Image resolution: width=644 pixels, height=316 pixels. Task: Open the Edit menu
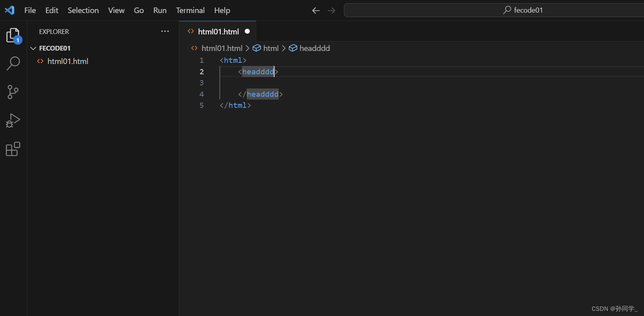52,10
